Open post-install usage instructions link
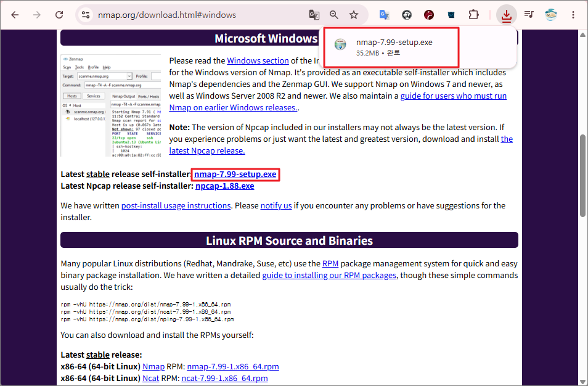This screenshot has height=386, width=588. (176, 206)
